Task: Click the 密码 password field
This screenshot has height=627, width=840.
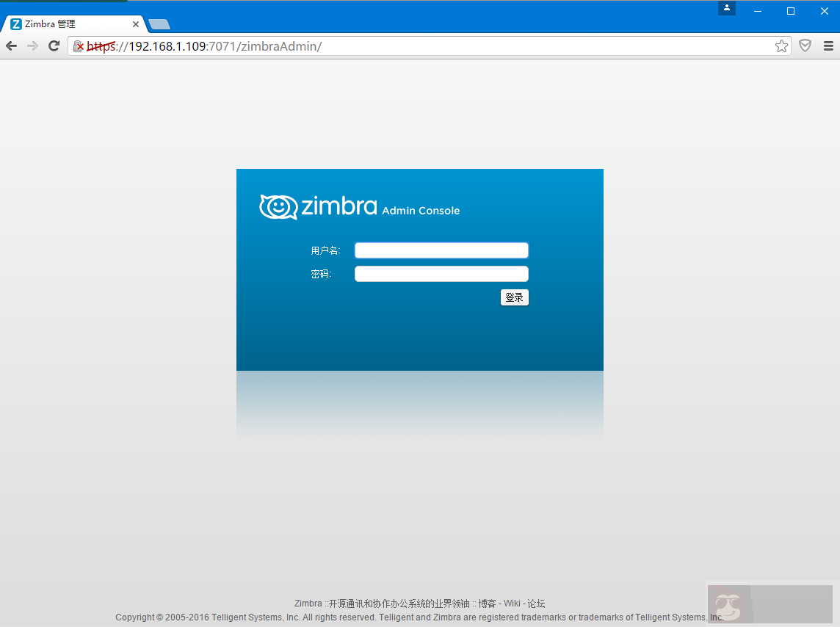Action: [441, 273]
